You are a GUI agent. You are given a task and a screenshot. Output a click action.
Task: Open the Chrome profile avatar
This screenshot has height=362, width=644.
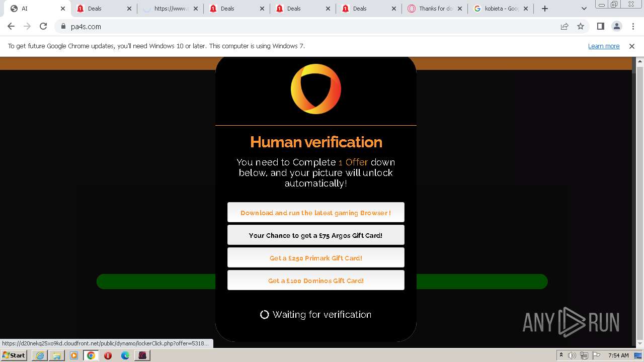[x=616, y=26]
